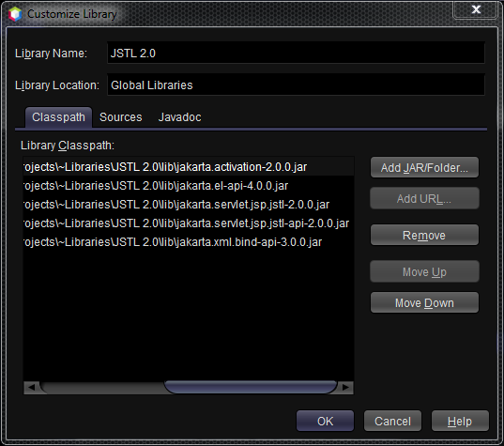Select the jakarta.el-api-4.0.0.jar entry
504x446 pixels.
pos(189,186)
